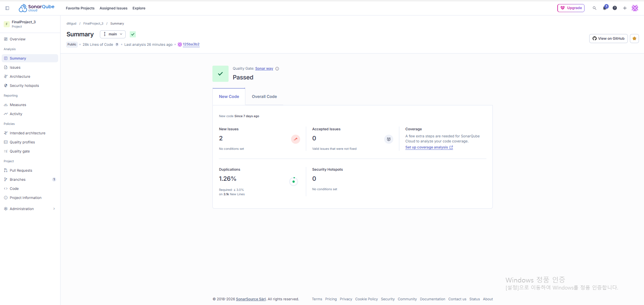This screenshot has height=305, width=644.
Task: Click the Quality Gate info icon
Action: pyautogui.click(x=277, y=69)
